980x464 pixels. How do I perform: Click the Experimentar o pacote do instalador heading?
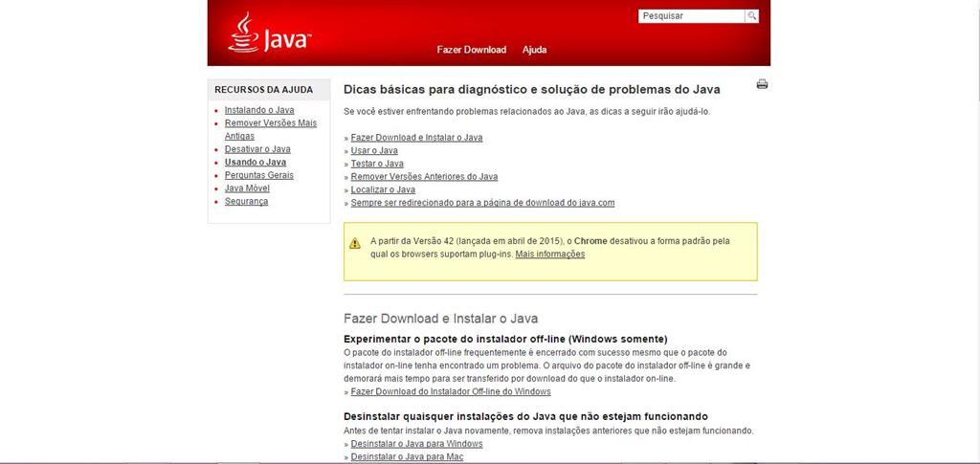[x=505, y=339]
